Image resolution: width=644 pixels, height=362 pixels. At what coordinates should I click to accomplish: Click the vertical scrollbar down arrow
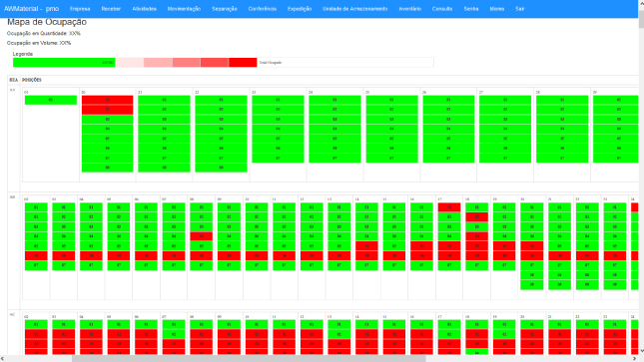click(x=641, y=351)
